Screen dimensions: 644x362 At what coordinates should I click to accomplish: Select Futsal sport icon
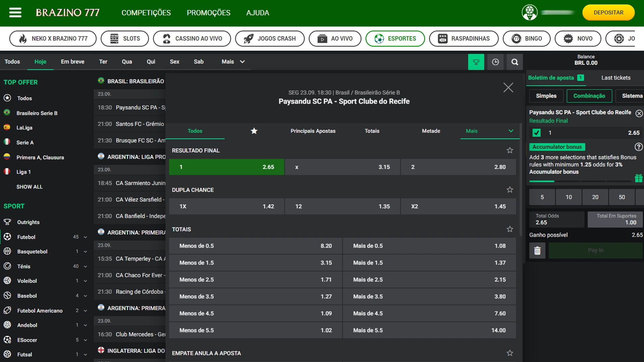click(x=7, y=354)
